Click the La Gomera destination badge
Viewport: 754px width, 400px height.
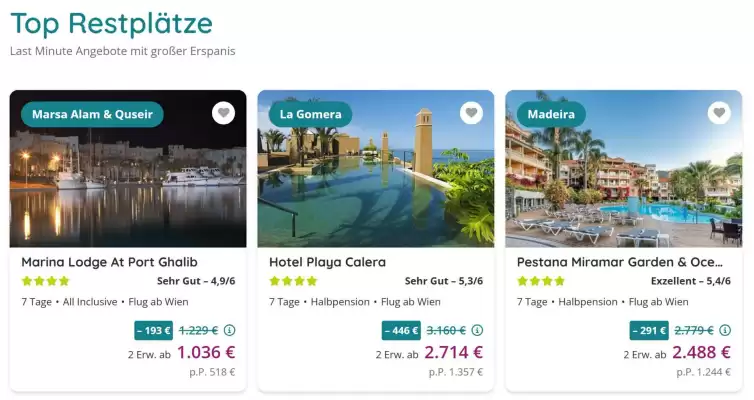coord(310,114)
